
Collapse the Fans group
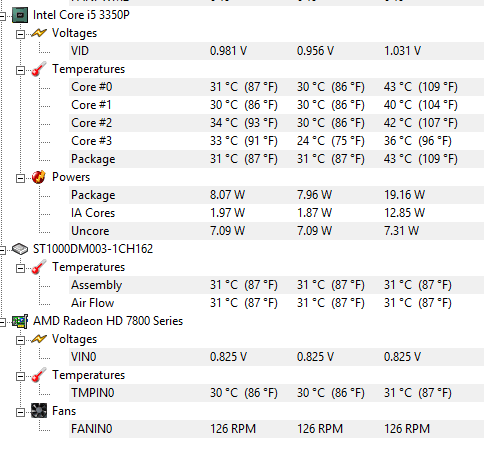coord(20,412)
